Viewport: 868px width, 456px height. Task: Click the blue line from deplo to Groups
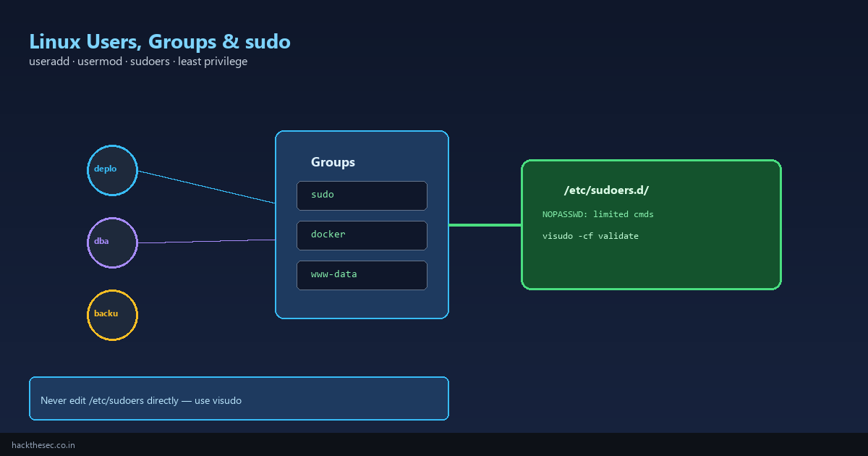point(206,187)
